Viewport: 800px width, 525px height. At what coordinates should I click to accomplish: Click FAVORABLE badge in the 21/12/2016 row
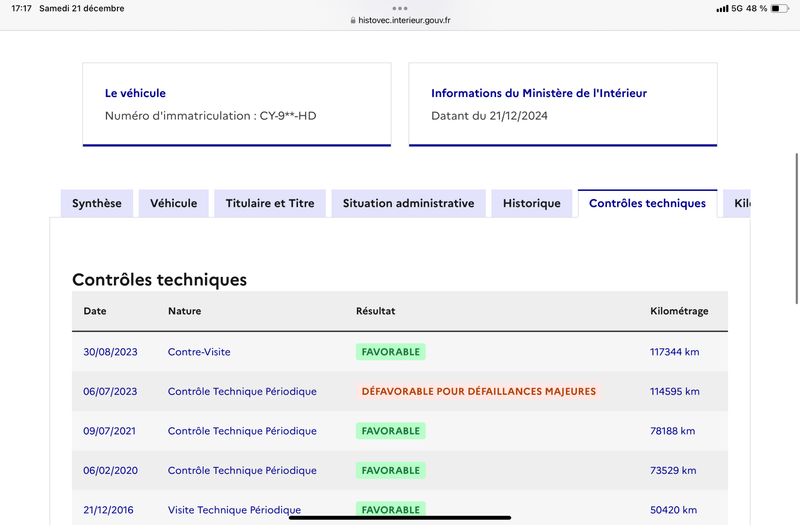[x=391, y=509]
